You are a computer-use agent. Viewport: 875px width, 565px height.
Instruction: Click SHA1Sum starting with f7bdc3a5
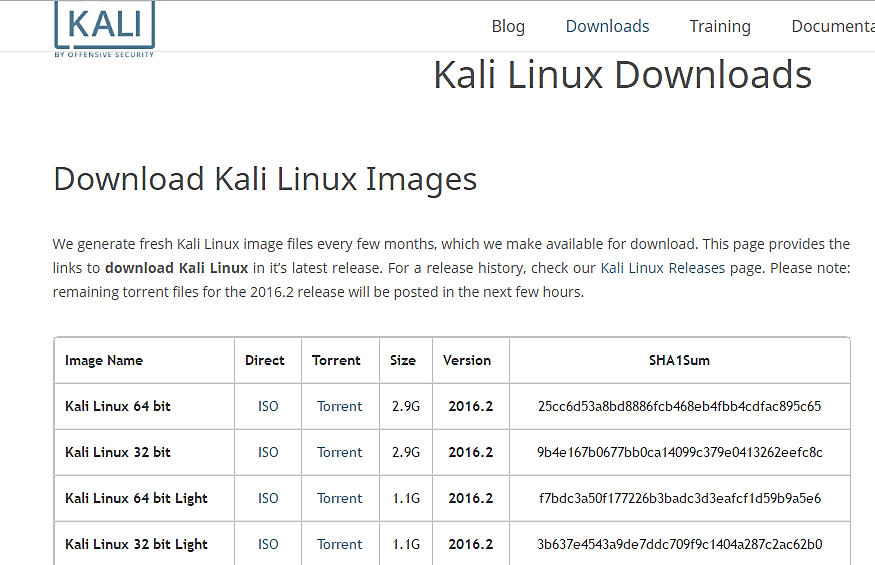point(679,498)
